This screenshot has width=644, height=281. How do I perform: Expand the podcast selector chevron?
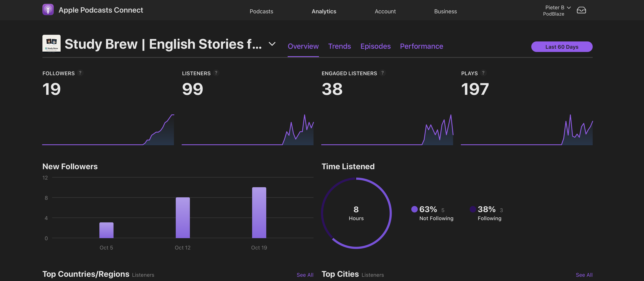click(272, 44)
